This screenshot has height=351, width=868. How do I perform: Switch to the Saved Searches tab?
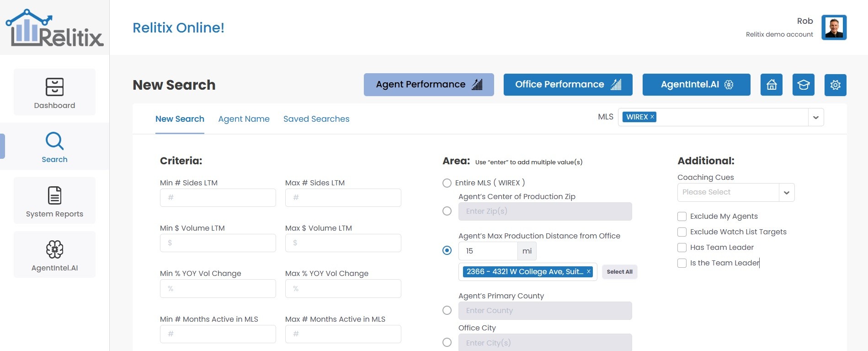(316, 119)
